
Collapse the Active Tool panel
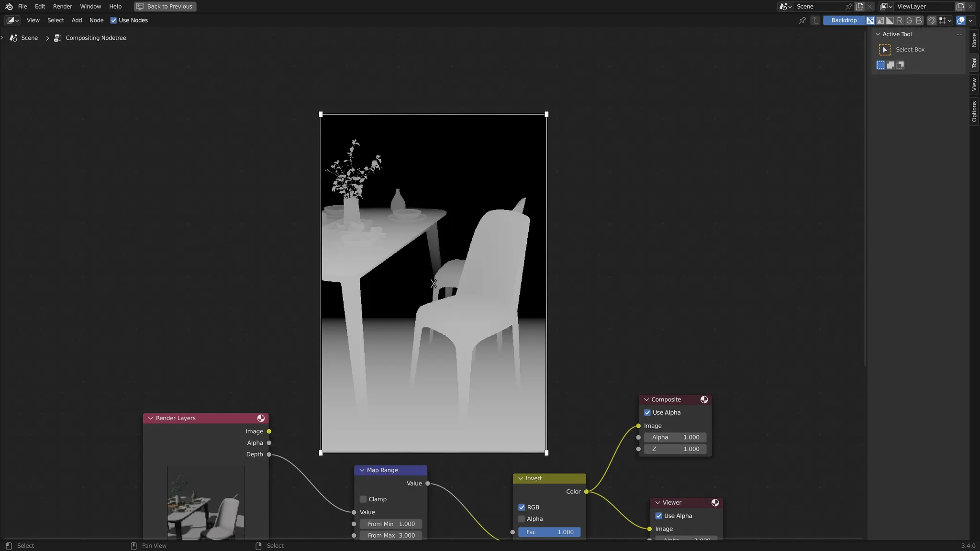tap(878, 34)
